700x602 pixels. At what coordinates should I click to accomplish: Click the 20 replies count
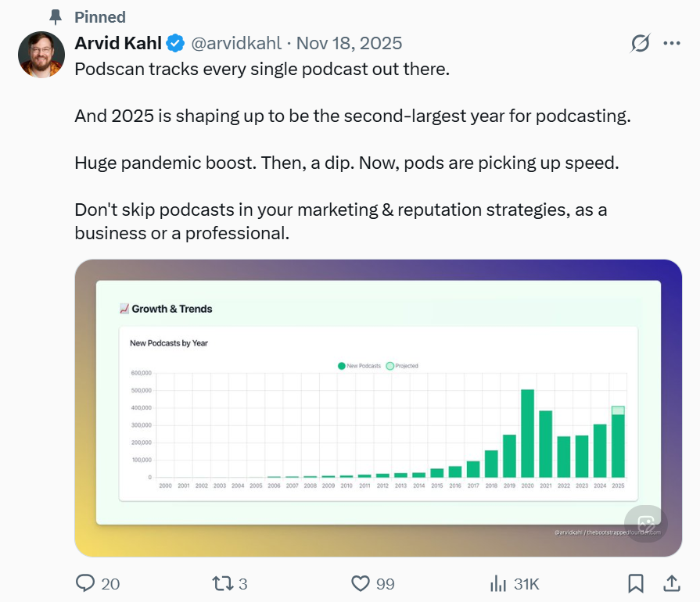[x=110, y=583]
